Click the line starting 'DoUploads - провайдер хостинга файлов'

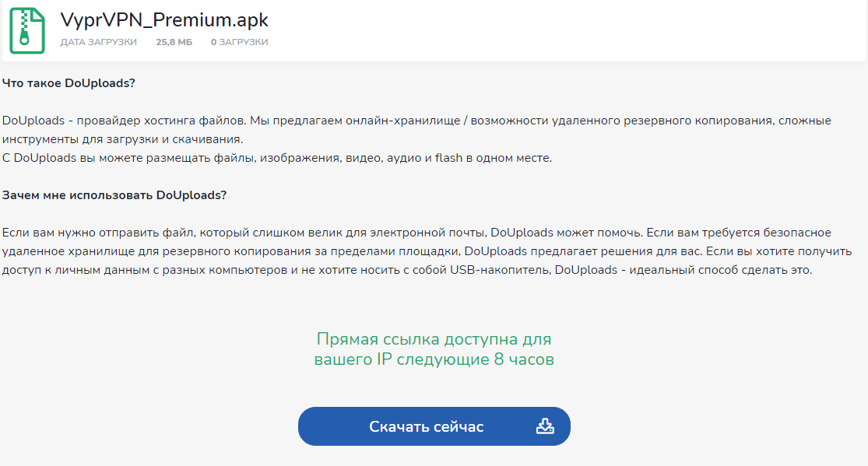416,121
